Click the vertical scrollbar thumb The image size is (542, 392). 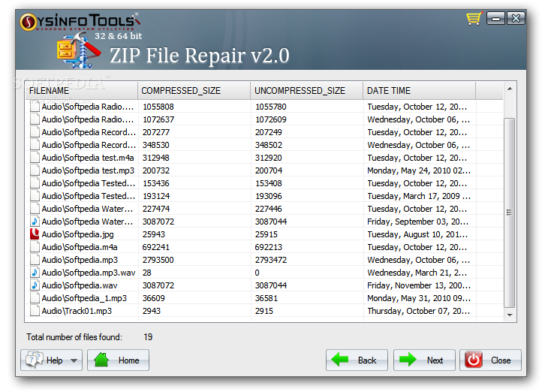[x=510, y=213]
